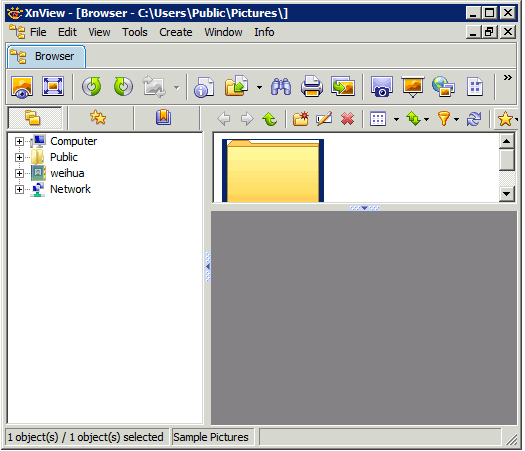This screenshot has width=525, height=451.
Task: Start the Slide show tool
Action: pos(412,87)
